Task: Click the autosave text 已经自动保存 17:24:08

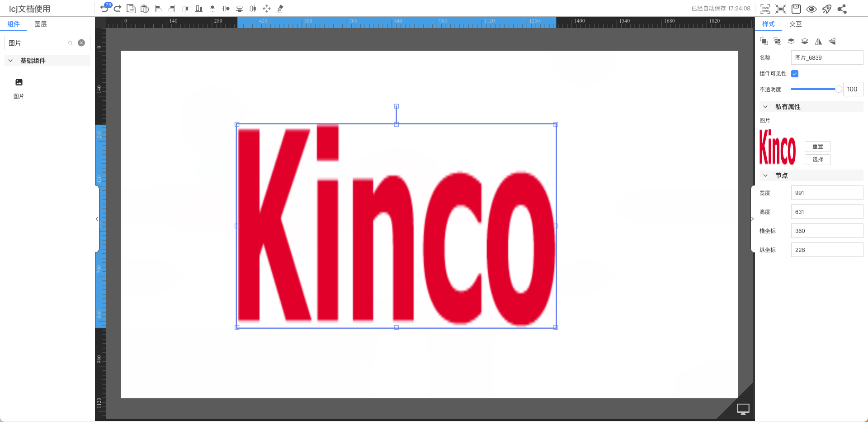Action: tap(721, 9)
